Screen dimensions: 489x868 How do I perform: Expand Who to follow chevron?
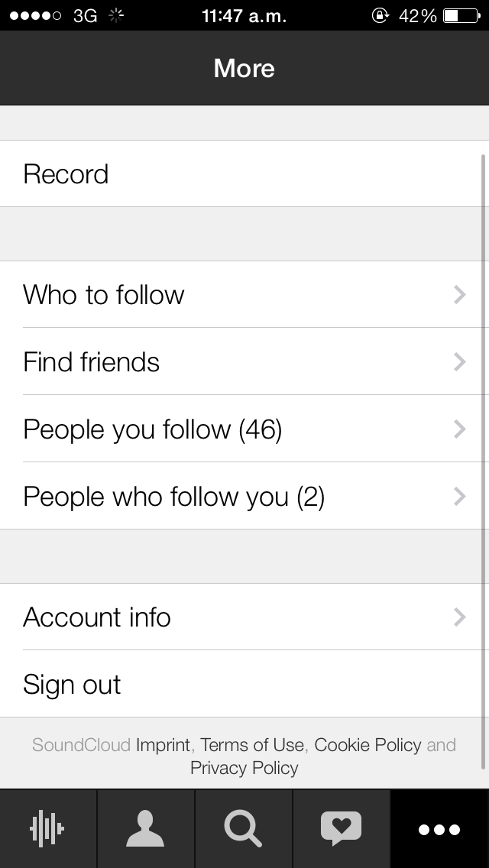point(459,295)
